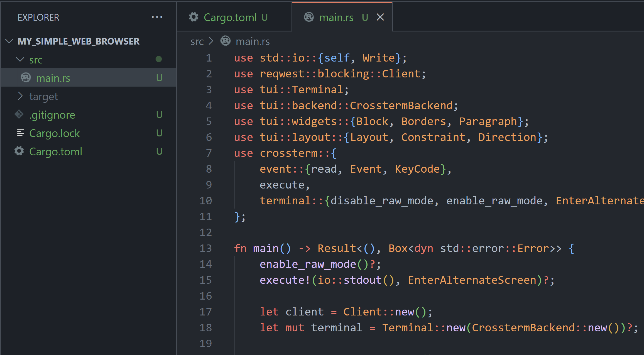This screenshot has width=644, height=355.
Task: Click U status badge on Cargo.toml row
Action: pyautogui.click(x=159, y=151)
